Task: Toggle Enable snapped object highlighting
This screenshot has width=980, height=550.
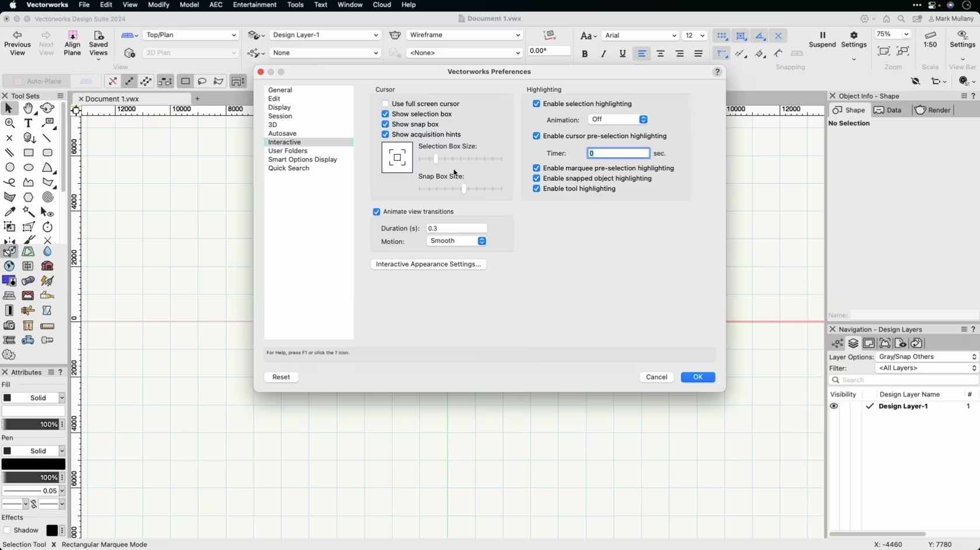Action: pos(536,178)
